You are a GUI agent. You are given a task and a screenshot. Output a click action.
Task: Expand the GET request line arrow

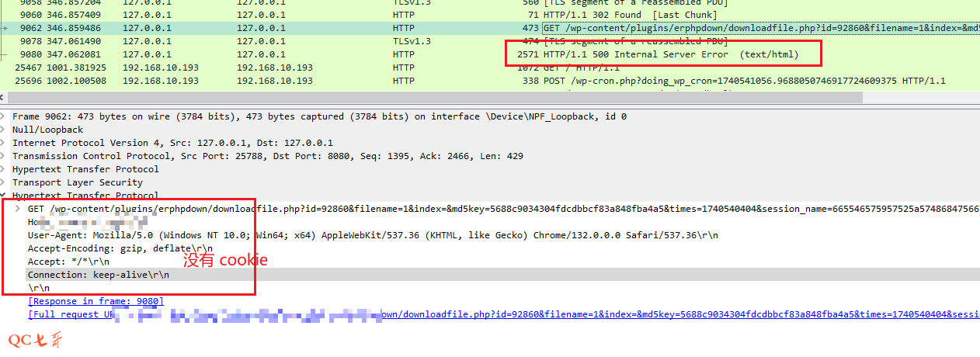coord(19,210)
